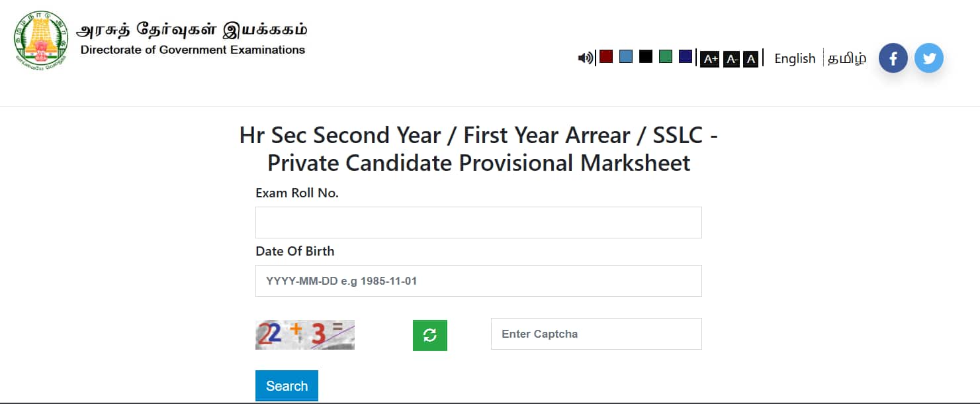980x404 pixels.
Task: Click the Enter Captcha input field
Action: coord(596,334)
